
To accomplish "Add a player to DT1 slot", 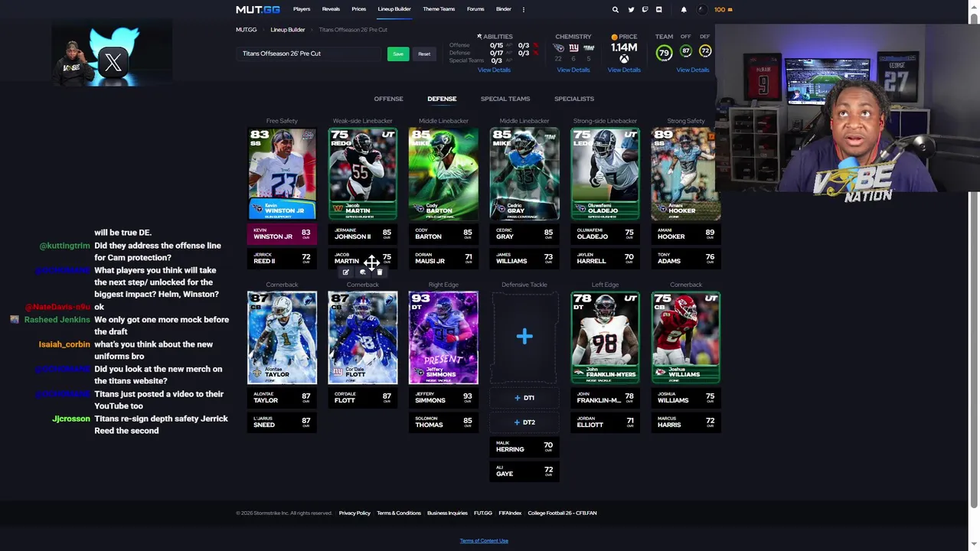I will click(524, 398).
